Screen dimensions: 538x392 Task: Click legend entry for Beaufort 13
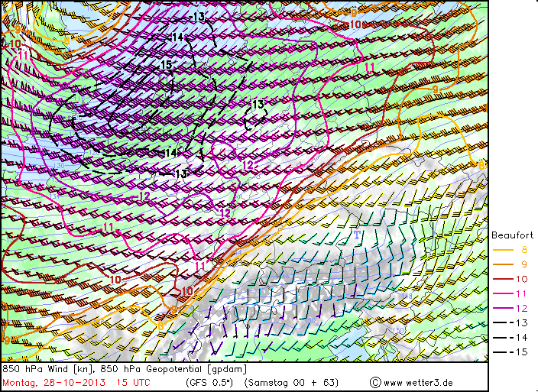pyautogui.click(x=510, y=322)
